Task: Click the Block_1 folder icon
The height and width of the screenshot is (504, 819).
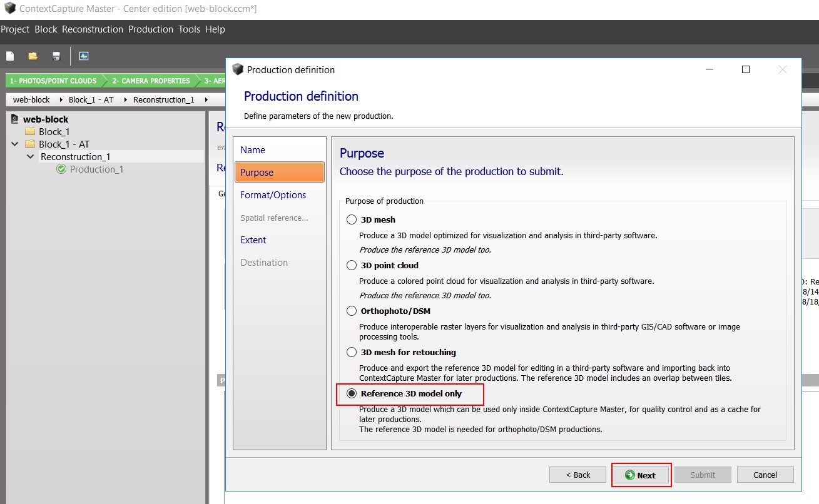Action: 30,131
